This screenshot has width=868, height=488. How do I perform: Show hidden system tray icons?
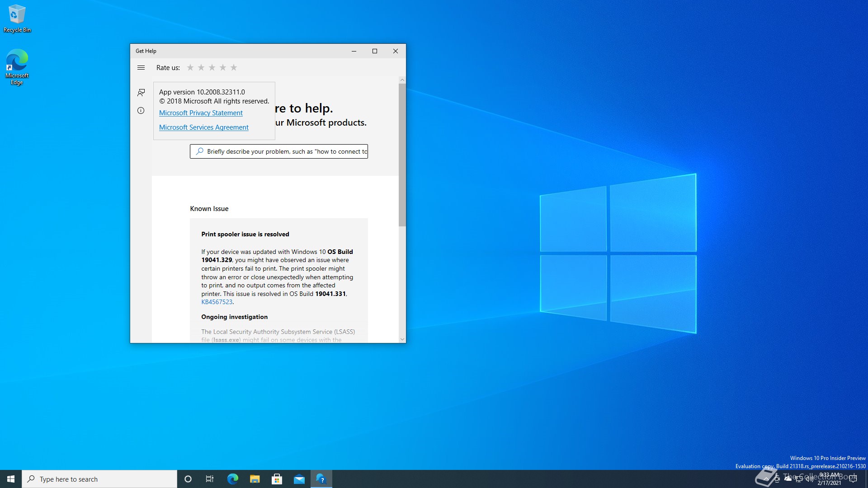pyautogui.click(x=766, y=479)
